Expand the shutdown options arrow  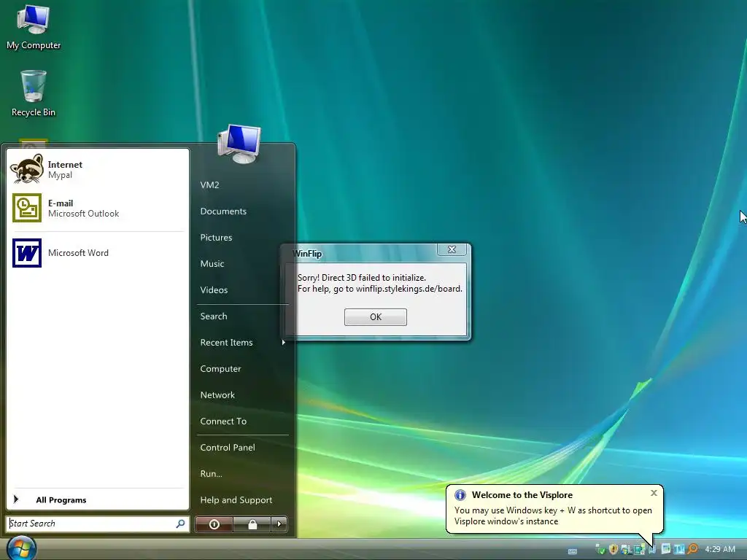279,524
